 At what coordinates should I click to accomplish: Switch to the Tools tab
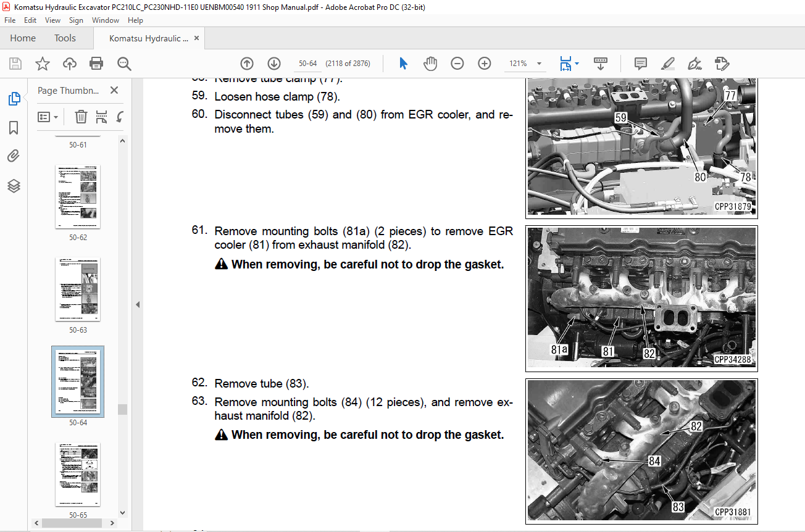point(65,38)
